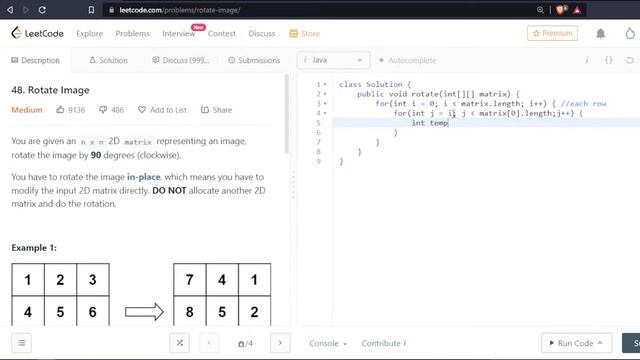
Task: Open Contest page
Action: [x=222, y=33]
